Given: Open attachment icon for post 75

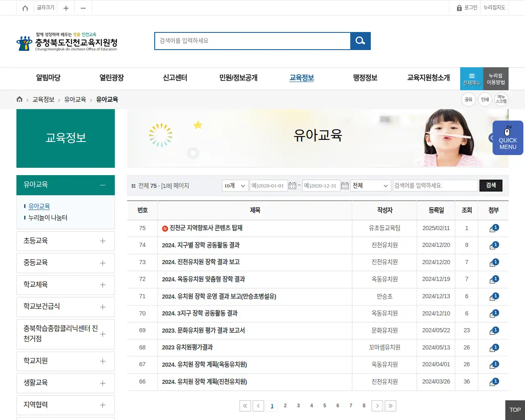Looking at the screenshot, I should tap(494, 228).
